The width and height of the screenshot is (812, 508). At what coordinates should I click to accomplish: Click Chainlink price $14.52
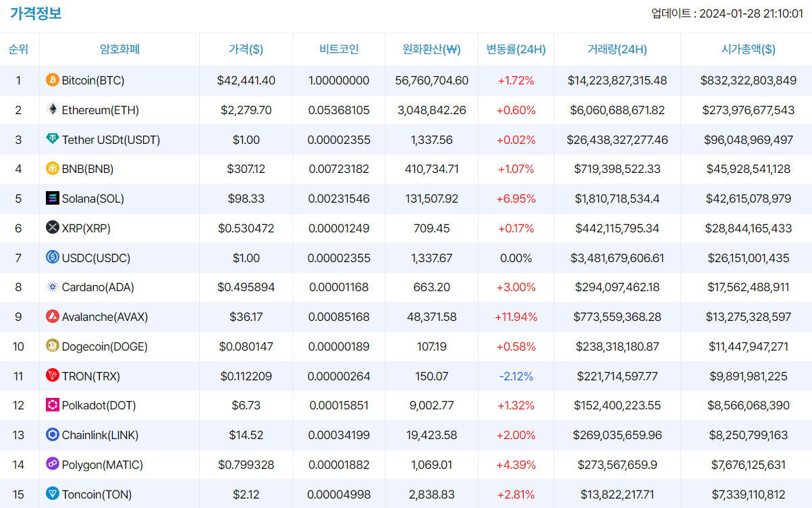click(246, 435)
